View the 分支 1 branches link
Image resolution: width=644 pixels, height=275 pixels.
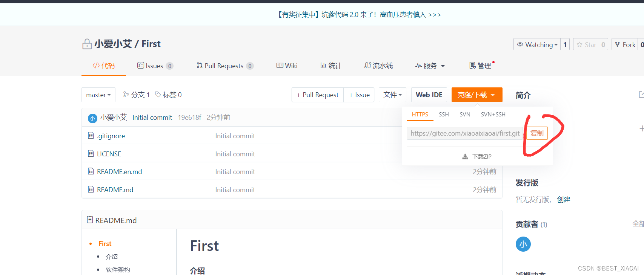(x=137, y=95)
